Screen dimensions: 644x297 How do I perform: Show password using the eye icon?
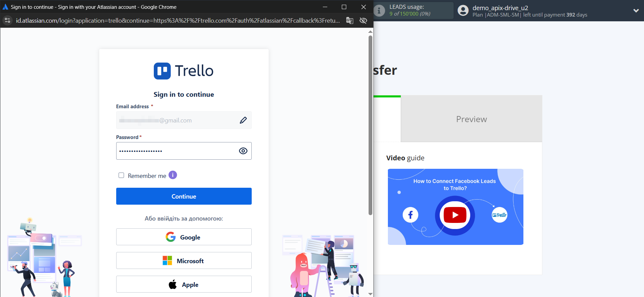pyautogui.click(x=243, y=151)
